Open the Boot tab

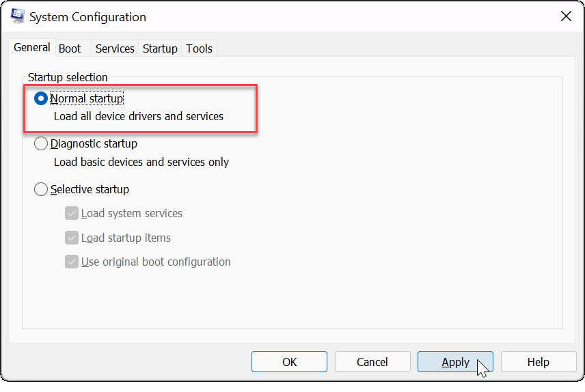point(70,48)
